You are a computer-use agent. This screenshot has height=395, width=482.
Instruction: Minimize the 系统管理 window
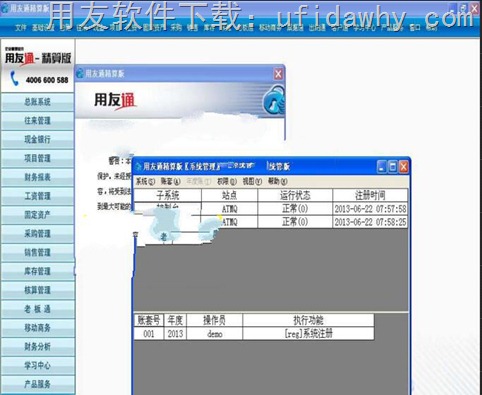[x=382, y=167]
